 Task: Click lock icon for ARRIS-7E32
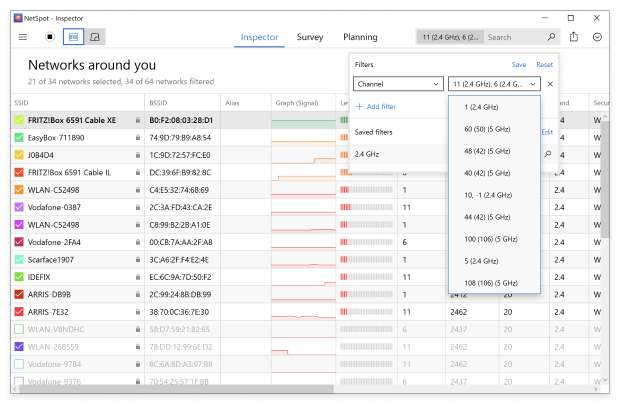[x=138, y=312]
